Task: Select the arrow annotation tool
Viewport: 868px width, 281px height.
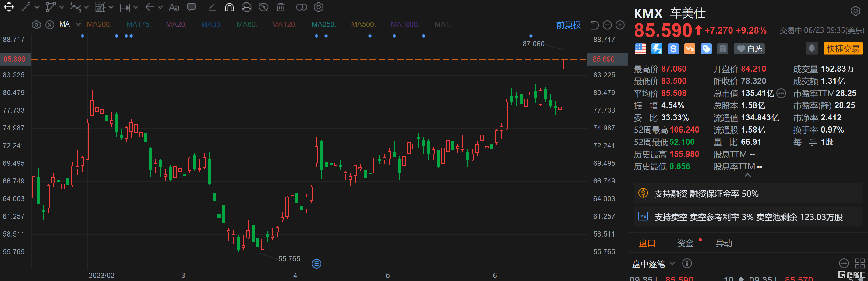Action: 150,7
